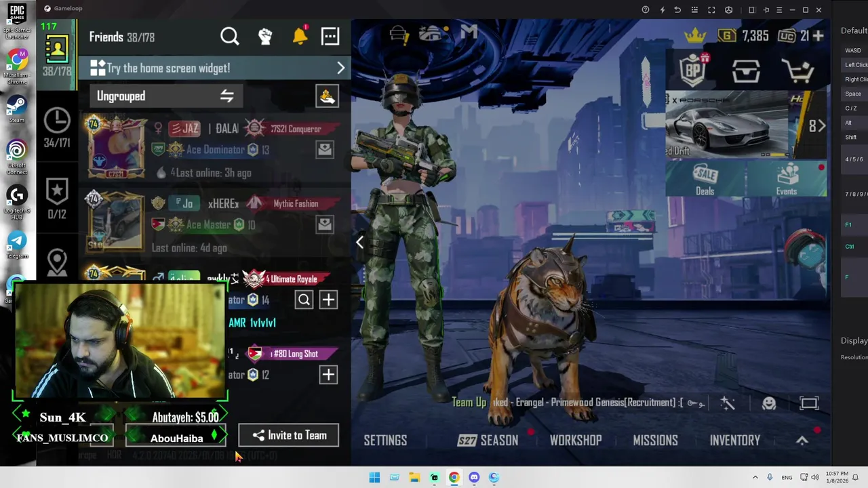Open File Explorer from taskbar
The height and width of the screenshot is (488, 868).
click(x=414, y=477)
